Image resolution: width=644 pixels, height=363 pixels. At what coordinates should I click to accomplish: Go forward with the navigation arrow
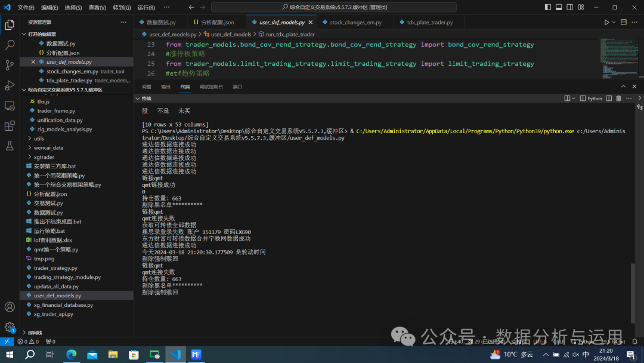[203, 7]
